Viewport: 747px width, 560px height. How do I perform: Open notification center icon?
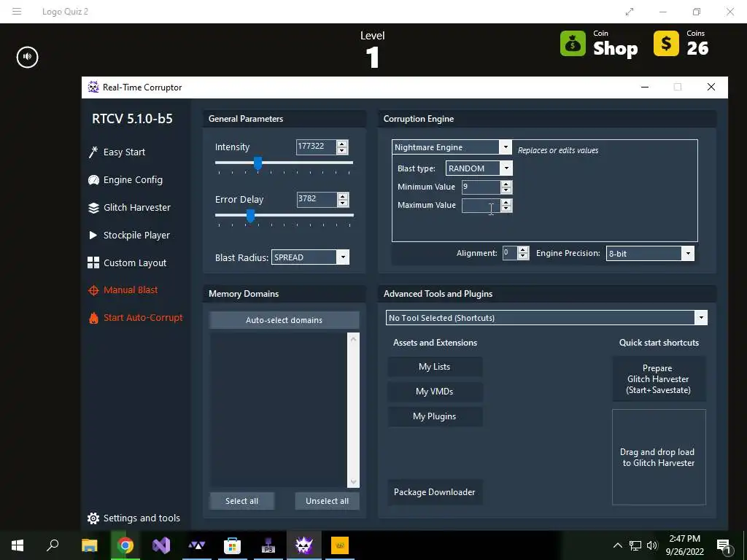723,545
